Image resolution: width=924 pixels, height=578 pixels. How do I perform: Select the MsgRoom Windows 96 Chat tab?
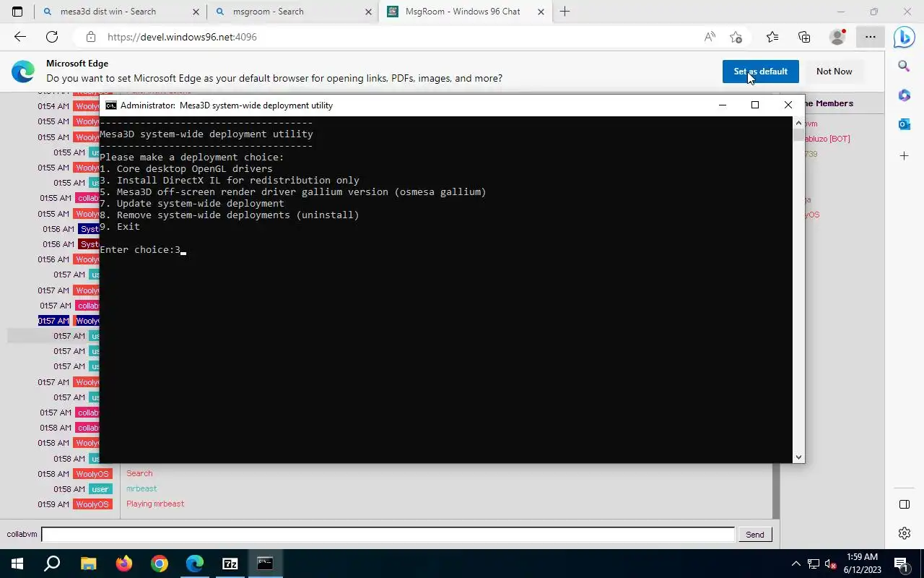click(466, 12)
